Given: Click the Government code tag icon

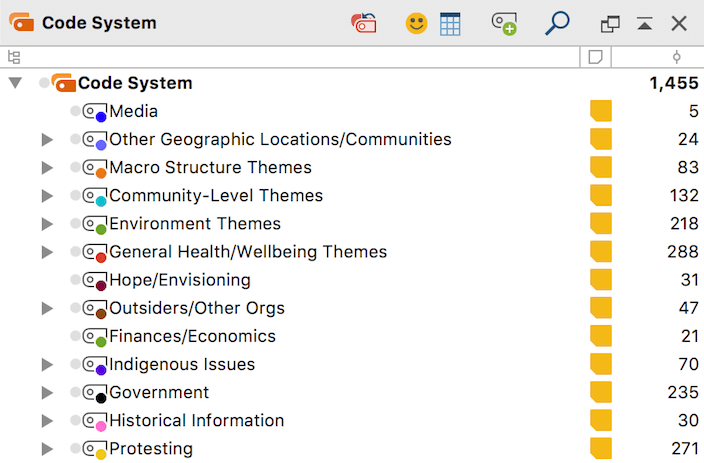Looking at the screenshot, I should [x=95, y=393].
